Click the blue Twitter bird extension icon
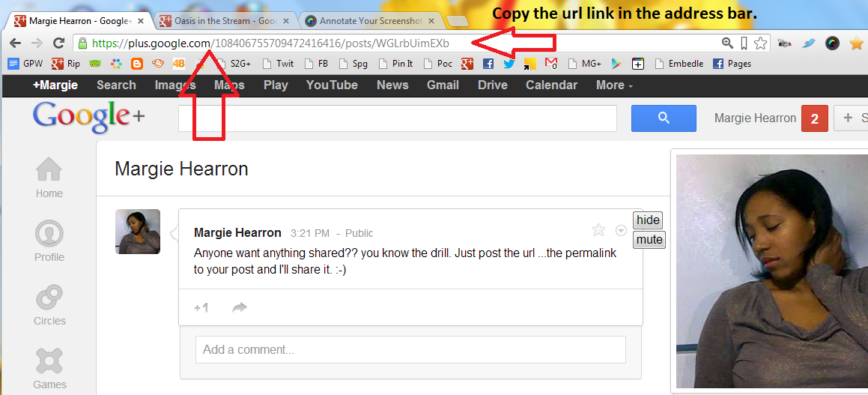The image size is (868, 395). coord(809,43)
